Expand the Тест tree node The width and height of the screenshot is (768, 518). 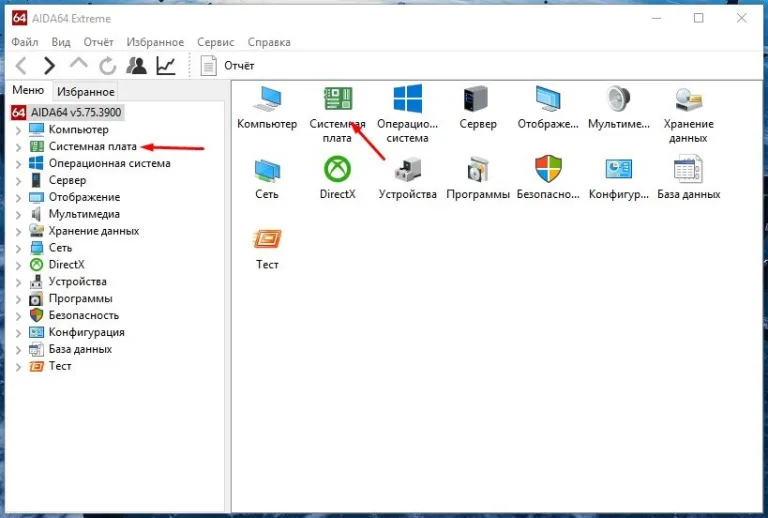[18, 367]
